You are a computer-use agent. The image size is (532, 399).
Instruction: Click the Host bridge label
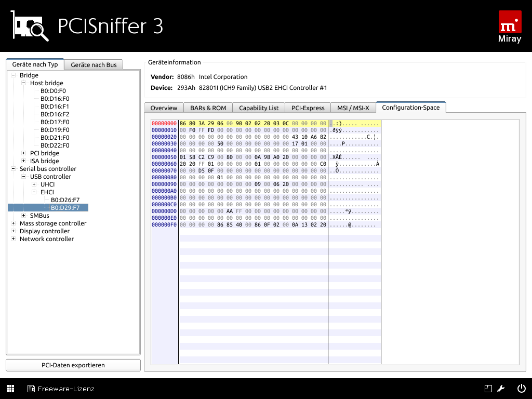tap(46, 83)
